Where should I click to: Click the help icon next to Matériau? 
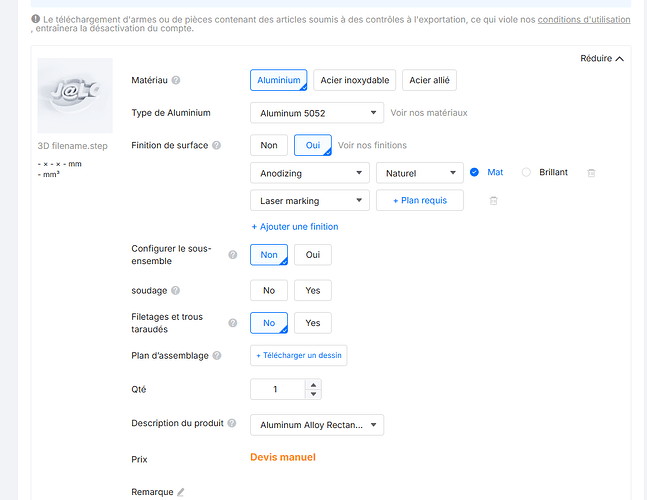coord(176,80)
